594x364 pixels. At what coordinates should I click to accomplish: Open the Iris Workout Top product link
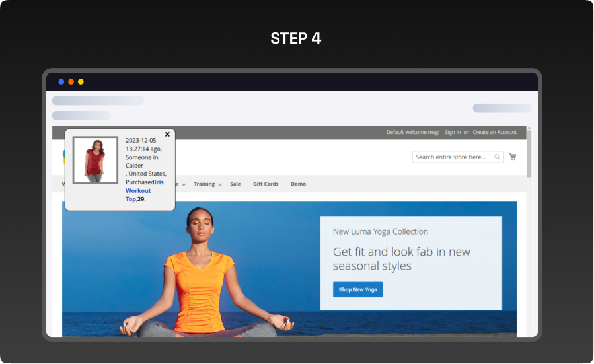[139, 190]
